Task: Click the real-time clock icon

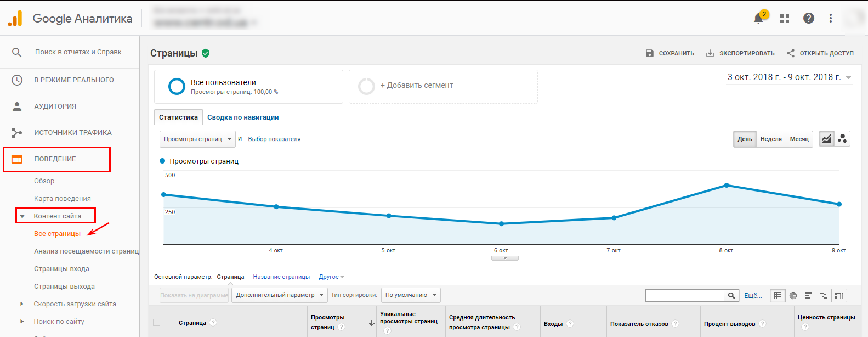Action: click(x=17, y=80)
